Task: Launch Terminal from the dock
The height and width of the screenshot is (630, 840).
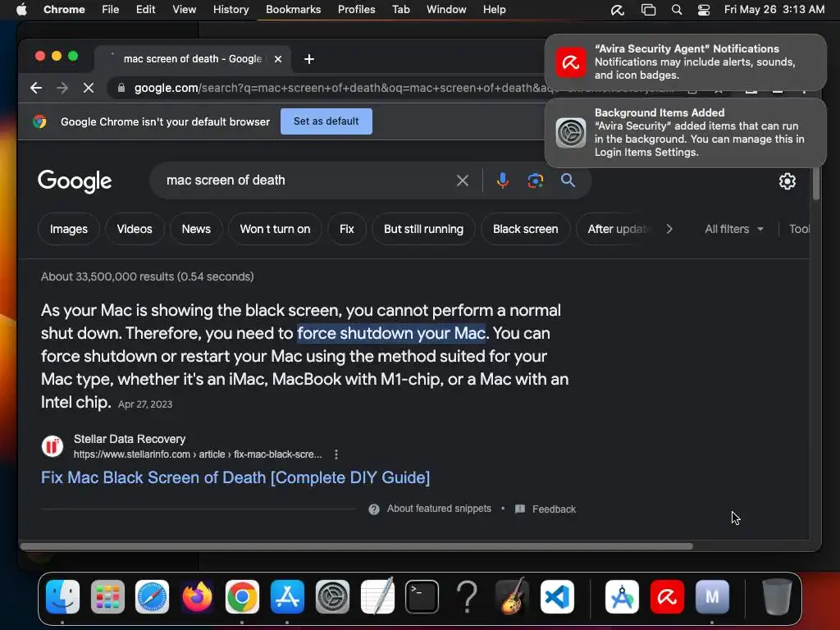Action: 422,596
